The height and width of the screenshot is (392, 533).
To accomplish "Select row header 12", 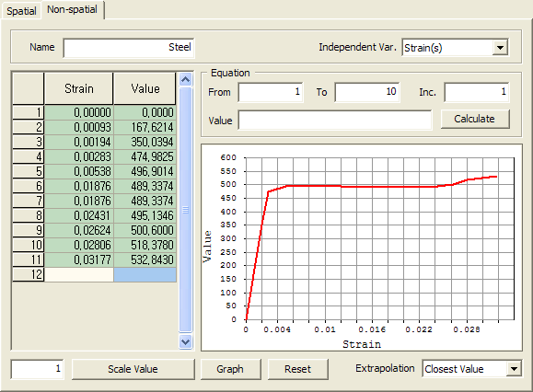I will pos(29,274).
